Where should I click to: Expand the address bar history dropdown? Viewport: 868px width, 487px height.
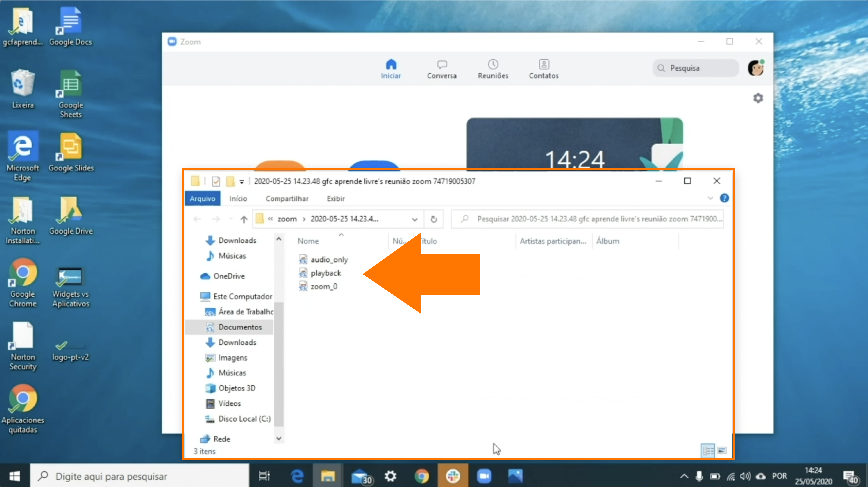click(415, 219)
